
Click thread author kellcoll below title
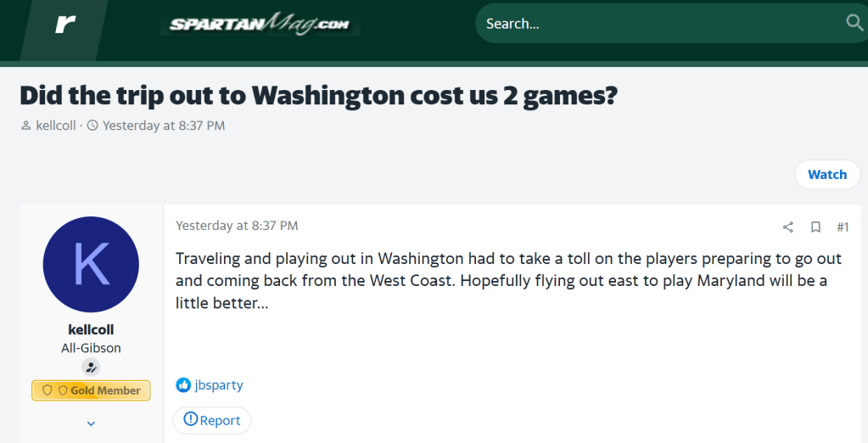pyautogui.click(x=56, y=126)
